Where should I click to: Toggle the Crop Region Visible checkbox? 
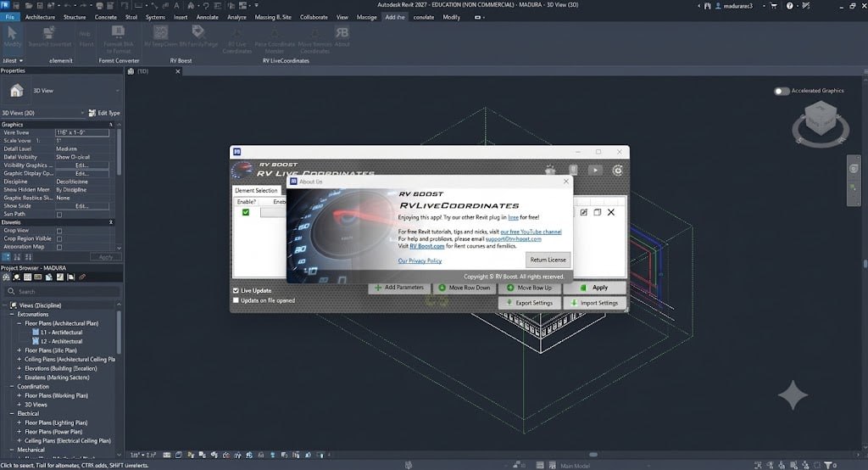tap(59, 239)
